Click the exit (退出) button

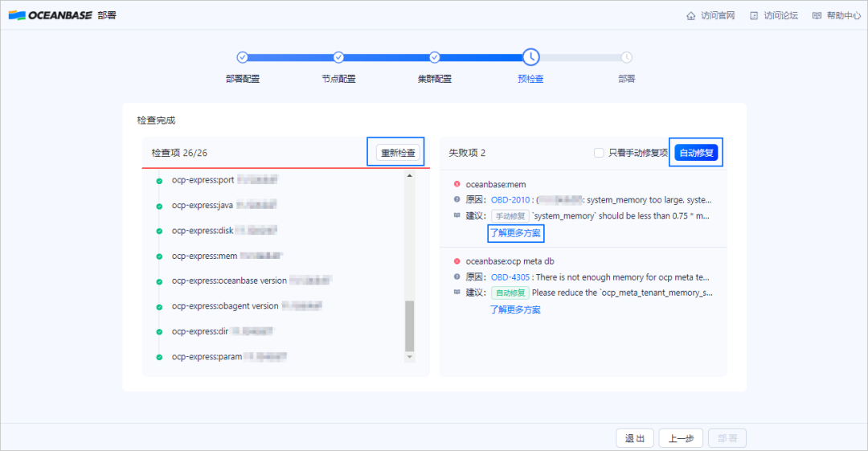[x=634, y=438]
